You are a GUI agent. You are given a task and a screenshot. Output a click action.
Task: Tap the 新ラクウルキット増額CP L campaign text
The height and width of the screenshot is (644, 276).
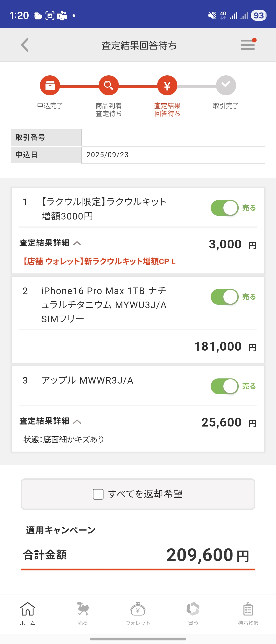tap(99, 261)
